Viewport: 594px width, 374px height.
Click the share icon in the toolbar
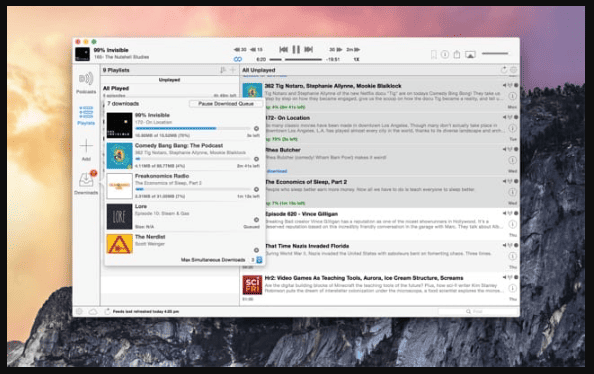(457, 55)
